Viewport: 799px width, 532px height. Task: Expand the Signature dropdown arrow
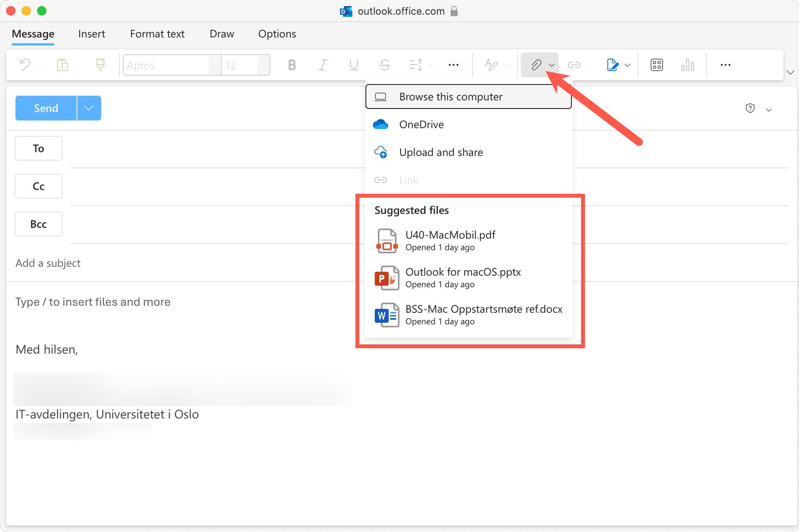(628, 65)
